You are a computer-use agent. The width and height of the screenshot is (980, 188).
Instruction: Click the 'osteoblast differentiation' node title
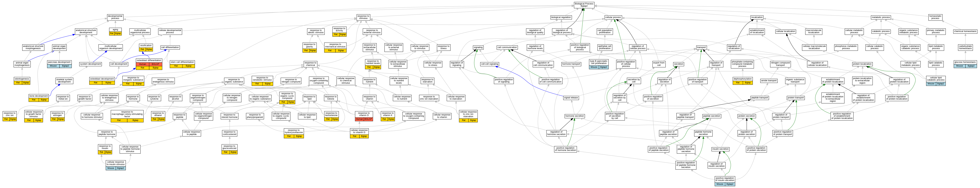pyautogui.click(x=149, y=60)
